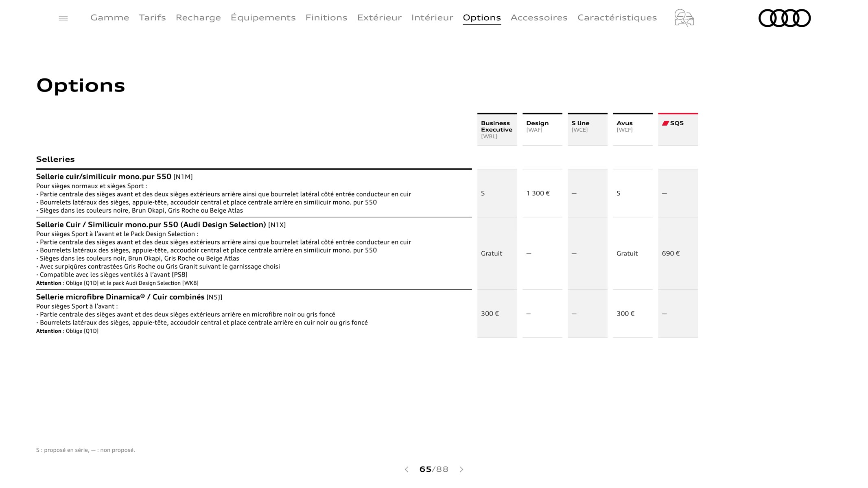Click 300 € in the Avus column
Viewport: 868px width, 488px height.
[625, 314]
